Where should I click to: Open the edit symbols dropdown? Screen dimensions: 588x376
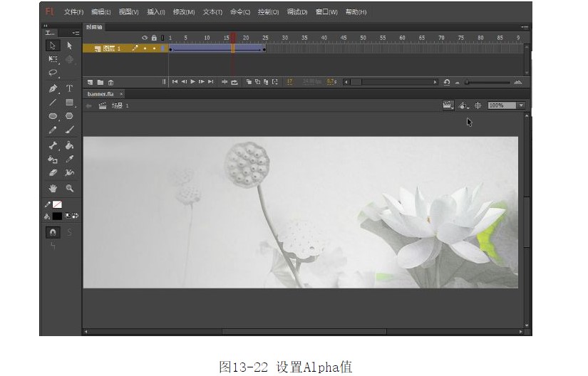[464, 105]
